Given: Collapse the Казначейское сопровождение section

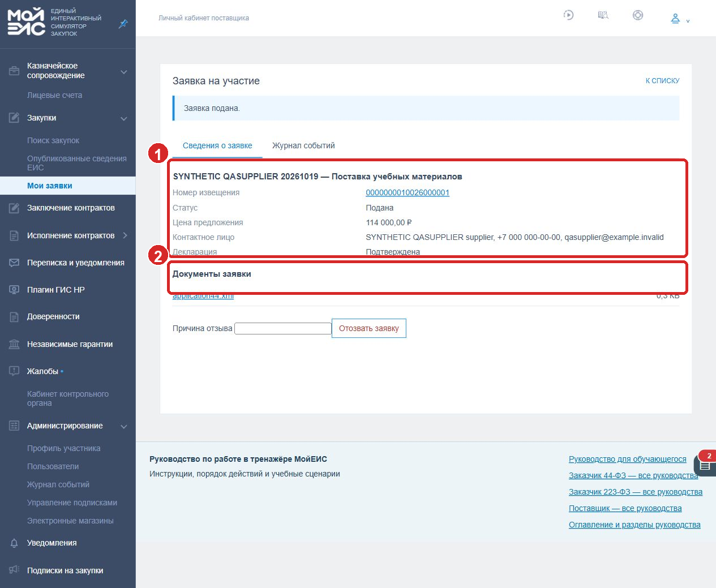Looking at the screenshot, I should [124, 72].
